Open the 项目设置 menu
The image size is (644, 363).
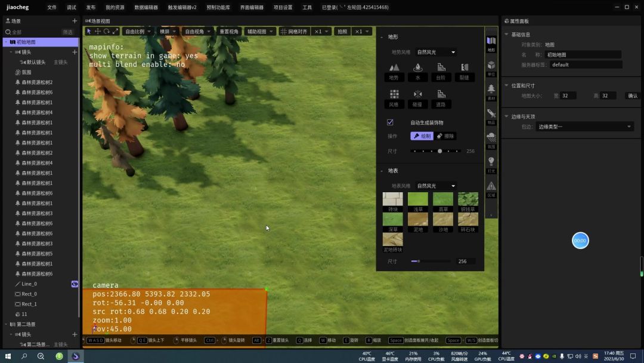pos(283,7)
